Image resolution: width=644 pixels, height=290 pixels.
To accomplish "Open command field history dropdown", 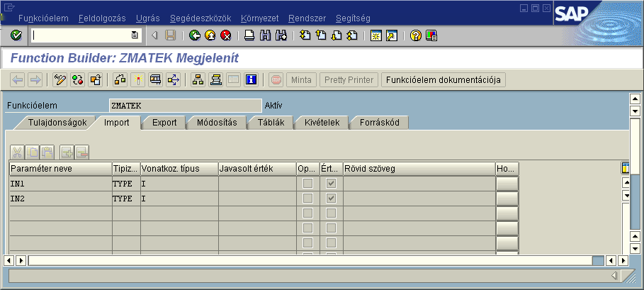I will pos(135,35).
